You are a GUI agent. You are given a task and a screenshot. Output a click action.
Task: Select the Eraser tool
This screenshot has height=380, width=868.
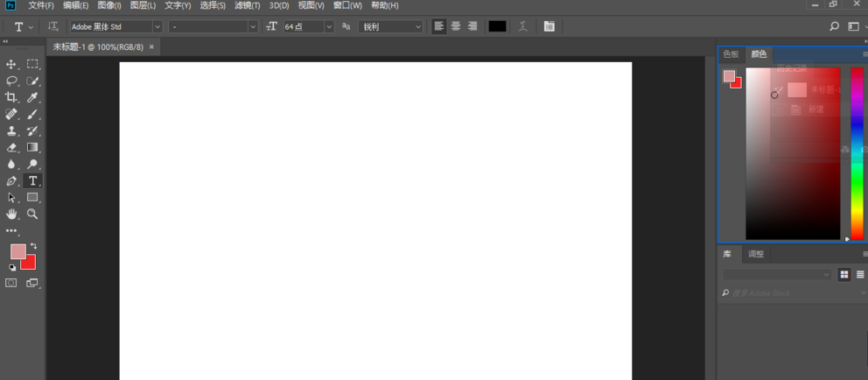click(11, 147)
